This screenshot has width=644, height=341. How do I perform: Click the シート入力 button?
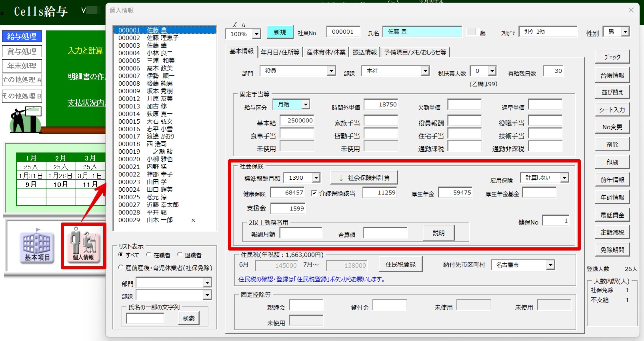coord(612,110)
